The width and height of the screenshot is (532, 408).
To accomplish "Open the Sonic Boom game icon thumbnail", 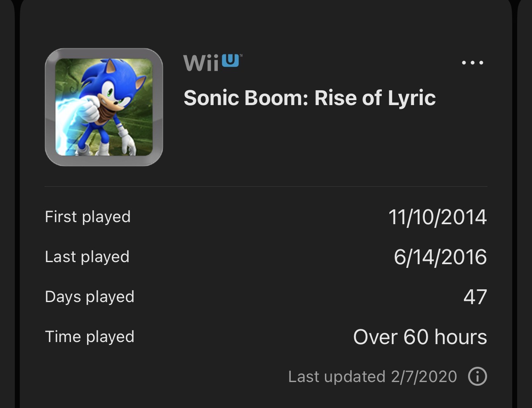I will point(104,107).
